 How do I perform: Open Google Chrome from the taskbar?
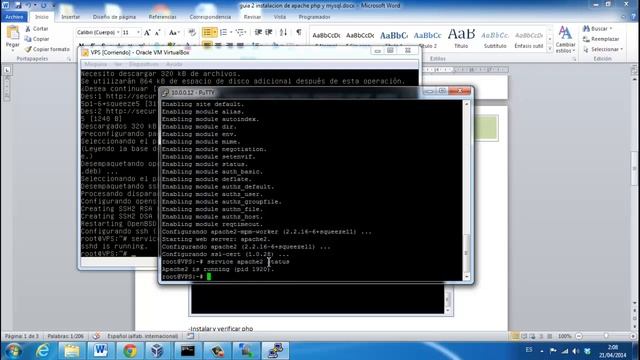coord(130,351)
